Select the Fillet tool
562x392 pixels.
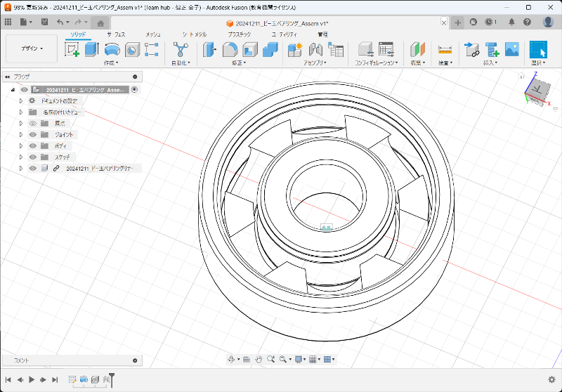(x=230, y=49)
